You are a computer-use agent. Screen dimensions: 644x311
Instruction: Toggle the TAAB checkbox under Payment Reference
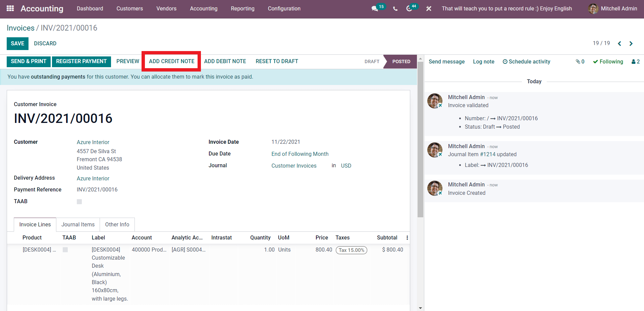tap(79, 202)
